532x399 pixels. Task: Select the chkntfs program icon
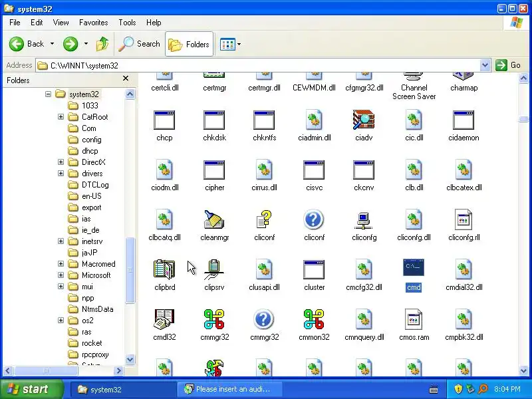click(264, 120)
